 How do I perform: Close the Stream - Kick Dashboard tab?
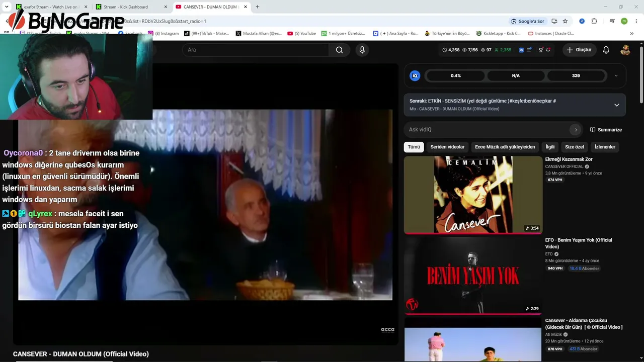click(166, 7)
